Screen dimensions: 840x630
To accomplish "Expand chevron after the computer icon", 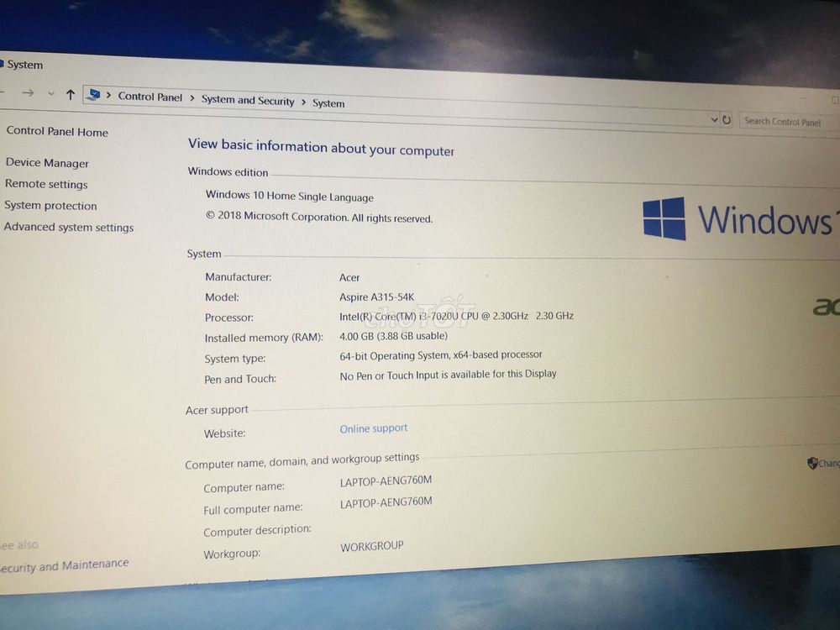I will click(x=108, y=96).
